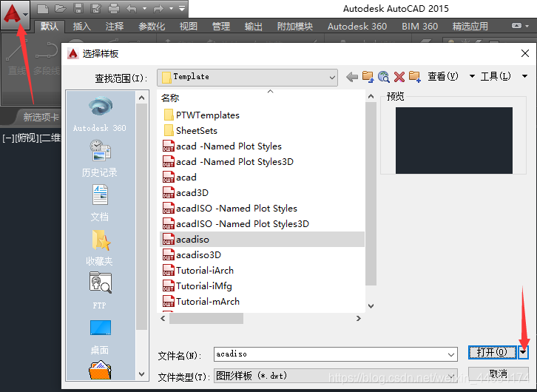Click FTP in the places sidebar

(x=100, y=291)
